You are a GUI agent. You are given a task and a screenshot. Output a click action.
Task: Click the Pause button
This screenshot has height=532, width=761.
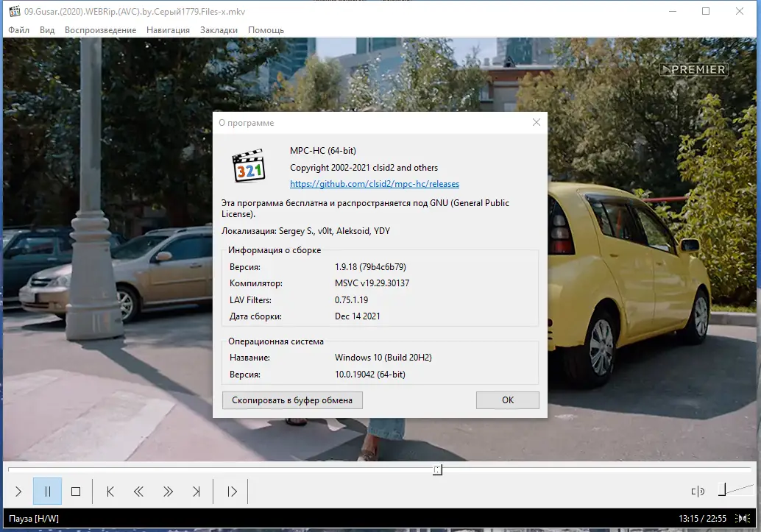coord(48,492)
